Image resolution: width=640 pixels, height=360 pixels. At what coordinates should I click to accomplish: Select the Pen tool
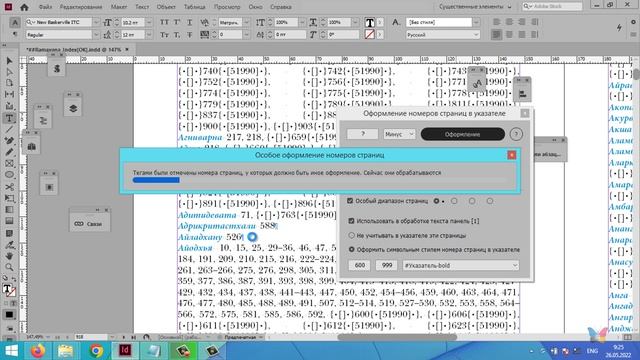(x=9, y=141)
